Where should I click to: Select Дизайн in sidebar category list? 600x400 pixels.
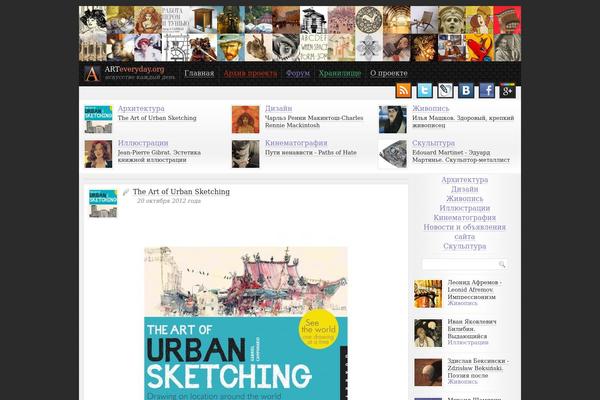465,189
